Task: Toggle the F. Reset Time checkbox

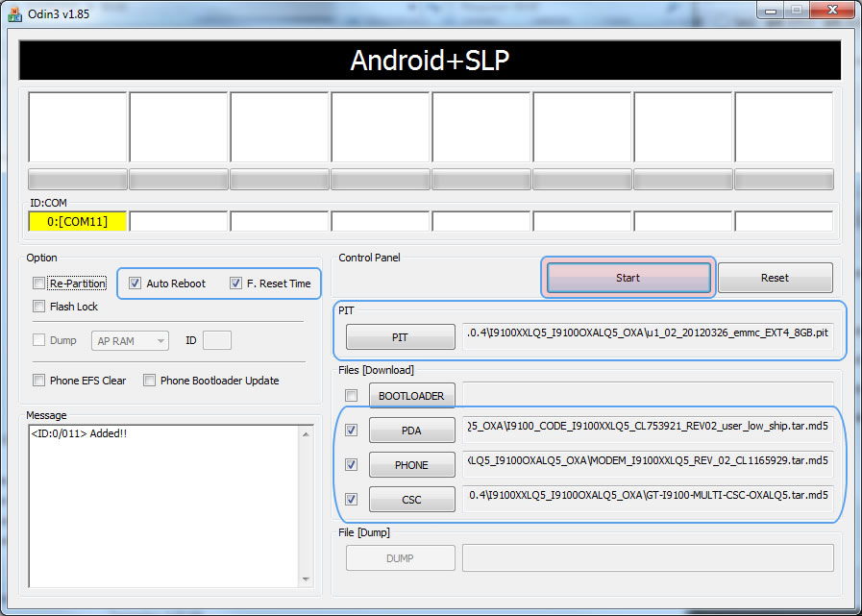Action: point(235,283)
